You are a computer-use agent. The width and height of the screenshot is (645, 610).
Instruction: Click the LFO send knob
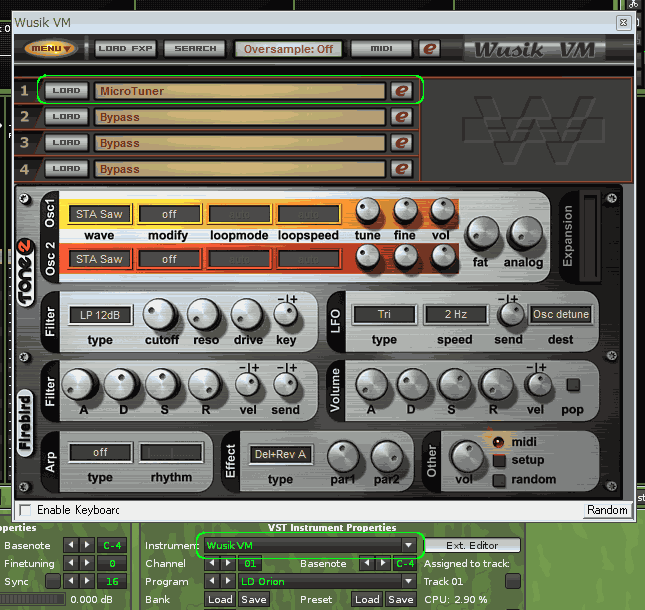pyautogui.click(x=510, y=315)
